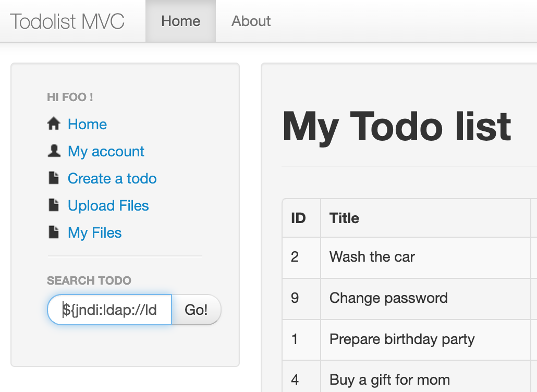Click the file icon next to Upload Files

(x=54, y=205)
